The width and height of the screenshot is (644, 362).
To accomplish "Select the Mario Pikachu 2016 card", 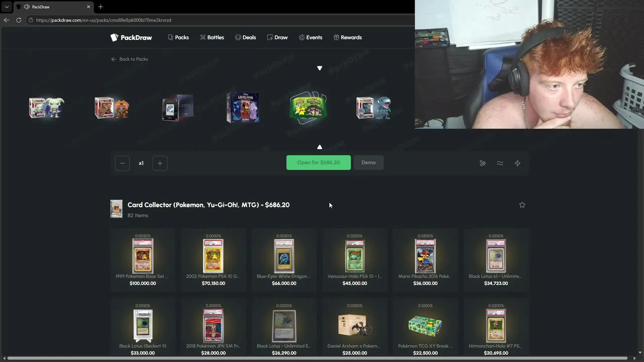I will coord(425,259).
